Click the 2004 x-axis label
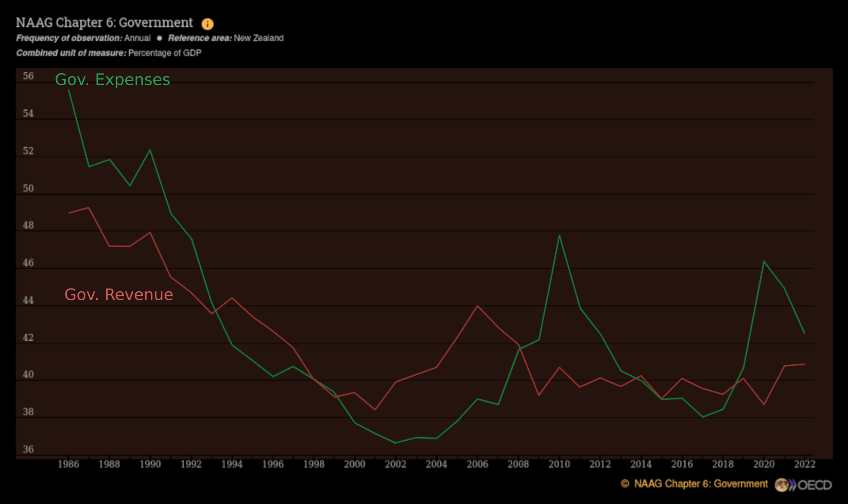 pyautogui.click(x=436, y=464)
